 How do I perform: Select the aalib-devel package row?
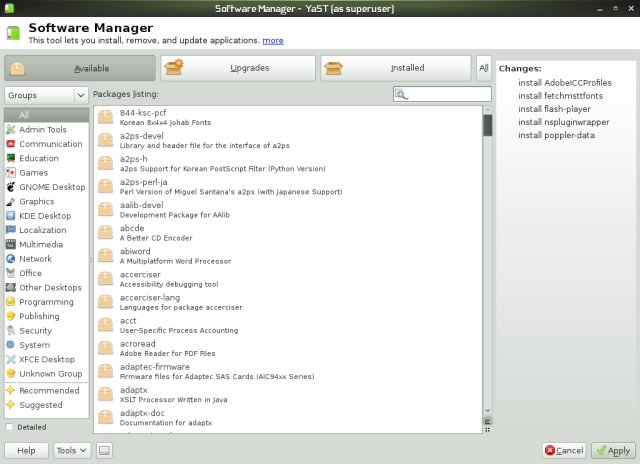288,210
